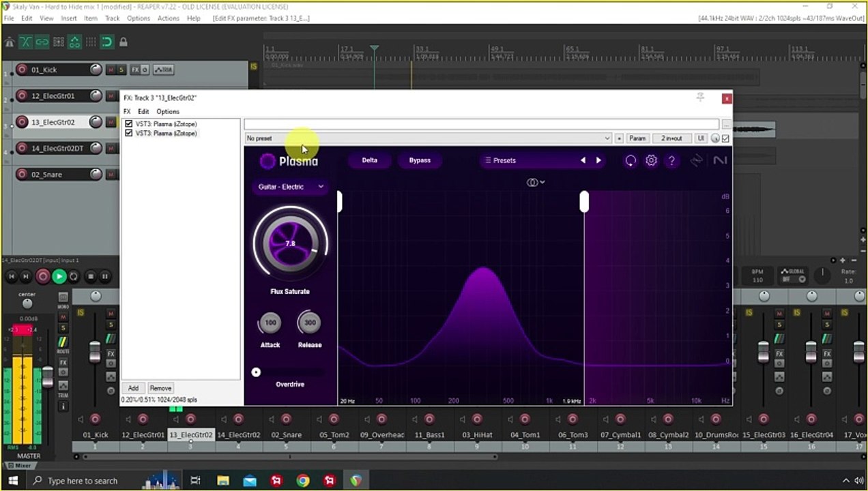This screenshot has height=491, width=868.
Task: Open envelope TRIM button on 01_Kick
Action: pyautogui.click(x=163, y=70)
